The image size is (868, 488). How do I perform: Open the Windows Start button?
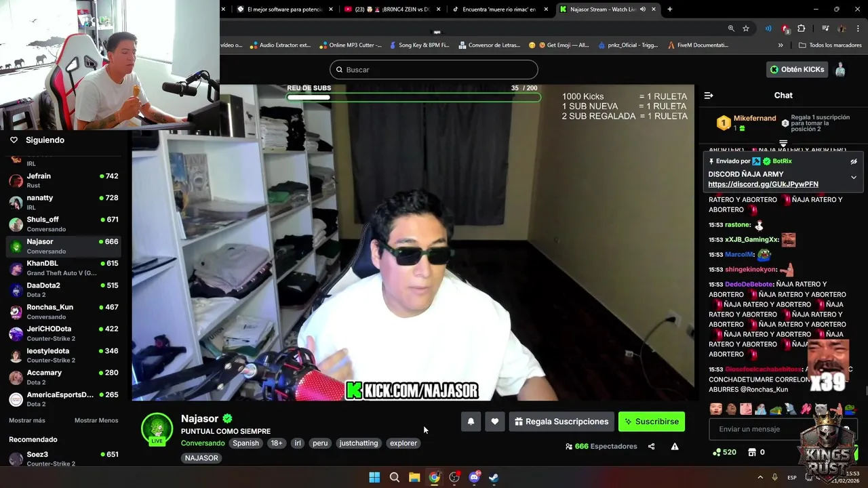click(x=374, y=477)
